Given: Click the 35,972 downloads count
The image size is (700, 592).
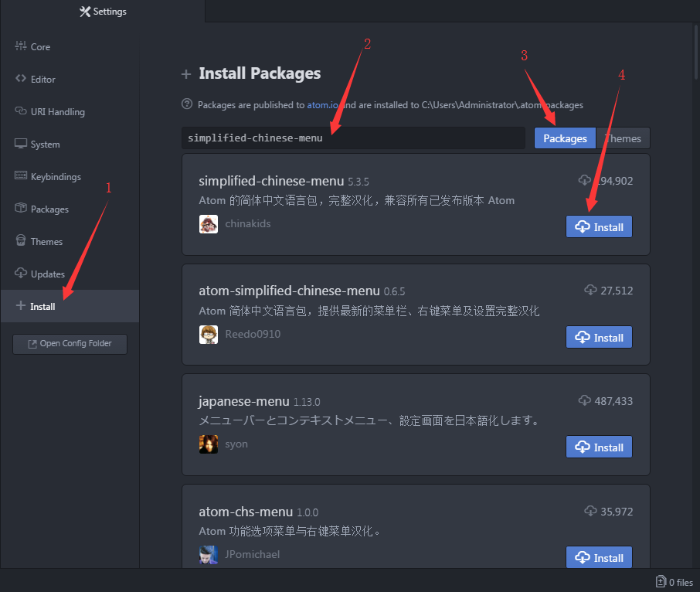Looking at the screenshot, I should click(x=617, y=512).
